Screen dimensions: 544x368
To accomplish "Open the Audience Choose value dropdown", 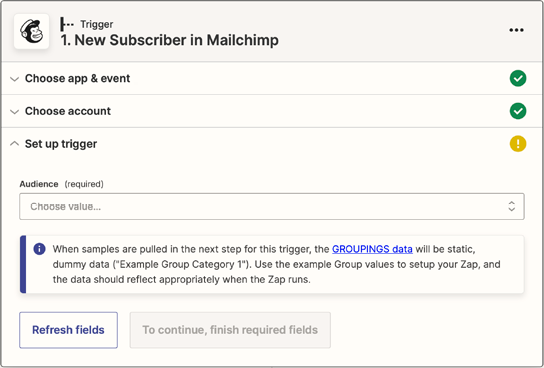I will (272, 206).
